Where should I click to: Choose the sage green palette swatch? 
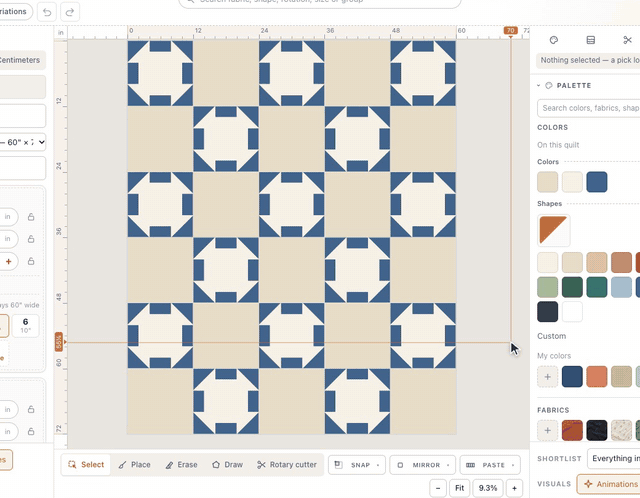(x=547, y=287)
